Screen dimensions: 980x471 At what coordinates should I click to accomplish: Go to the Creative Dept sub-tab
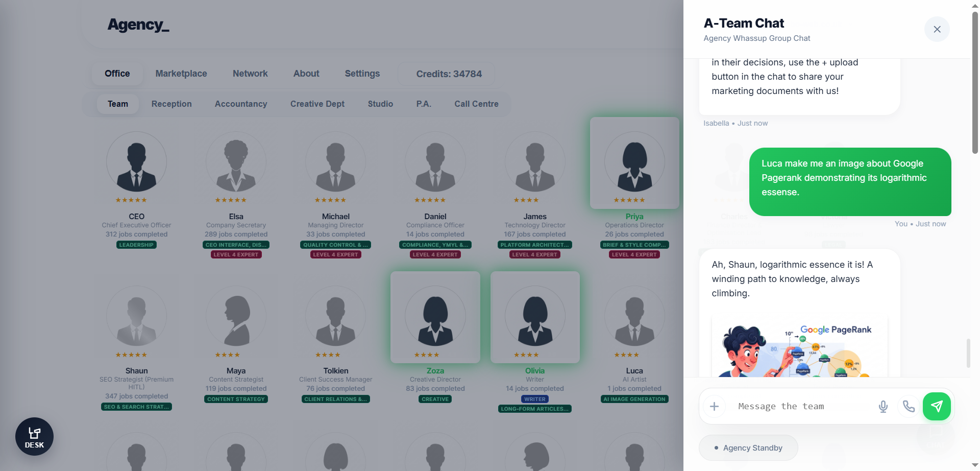click(x=317, y=104)
